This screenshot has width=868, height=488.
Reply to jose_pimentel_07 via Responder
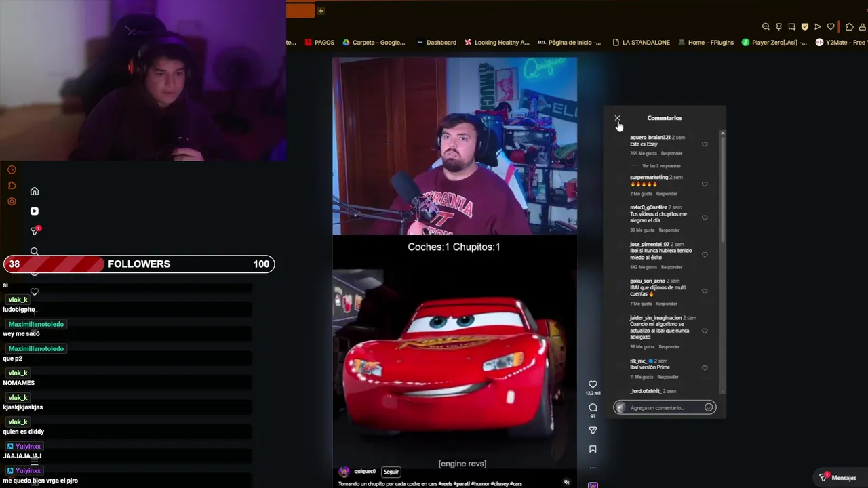coord(671,267)
